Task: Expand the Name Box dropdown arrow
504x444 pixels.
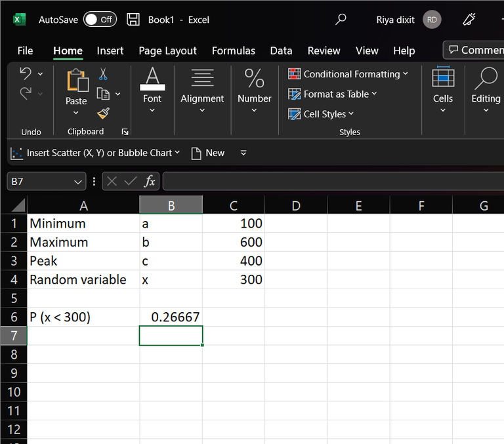Action: 79,182
